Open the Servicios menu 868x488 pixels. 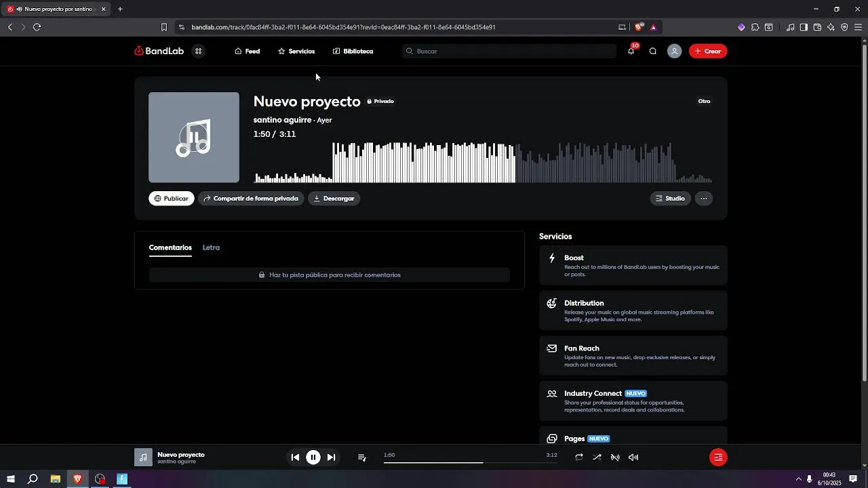coord(296,51)
